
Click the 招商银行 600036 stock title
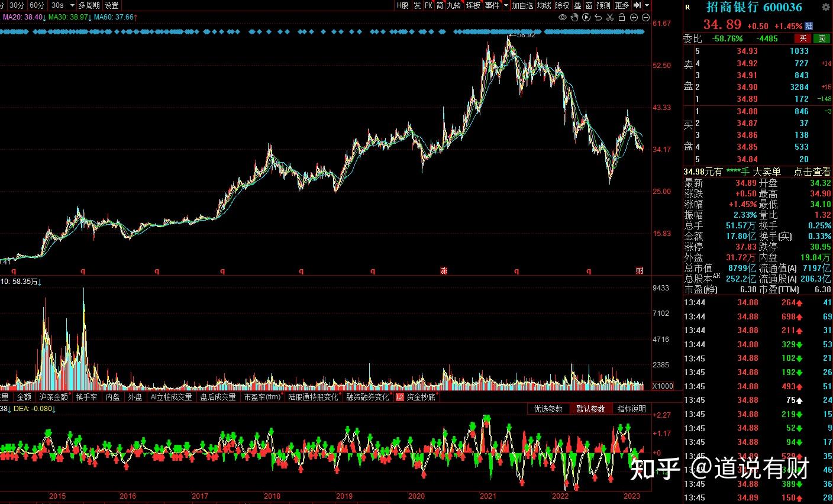click(754, 8)
